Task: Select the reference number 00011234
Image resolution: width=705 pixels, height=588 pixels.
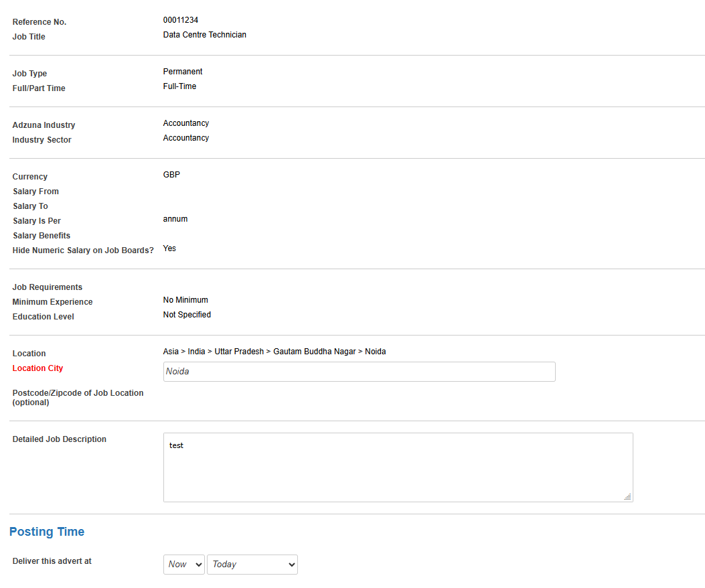Action: click(x=180, y=20)
